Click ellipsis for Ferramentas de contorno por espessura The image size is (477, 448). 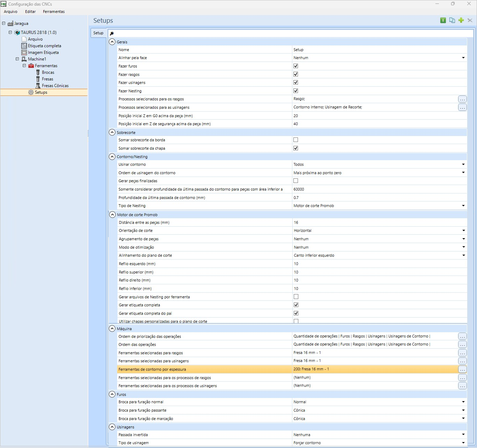pos(462,369)
